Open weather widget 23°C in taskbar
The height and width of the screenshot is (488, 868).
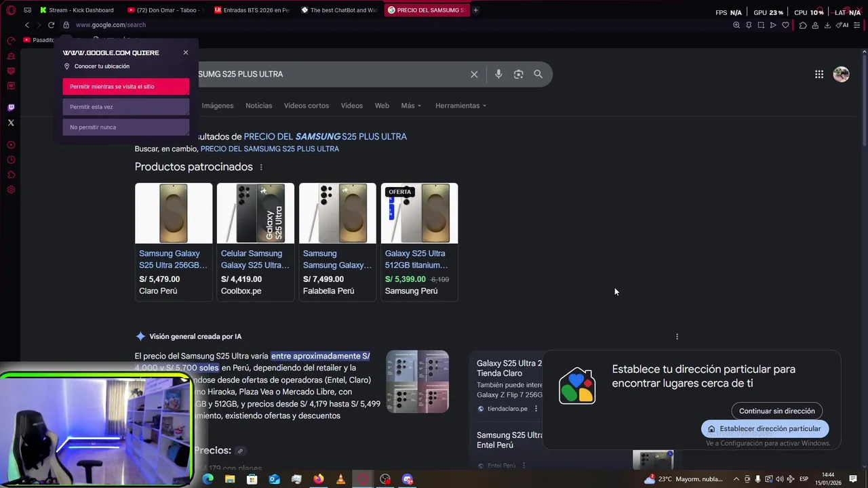click(684, 479)
